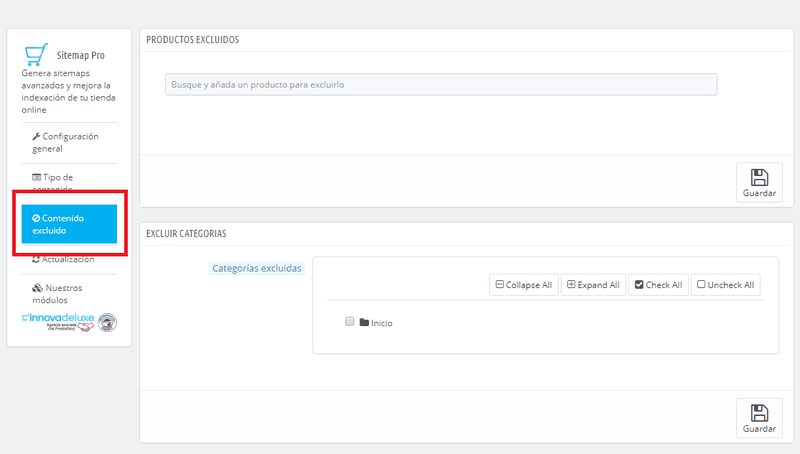
Task: Click the Sitemap Pro title text
Action: [x=80, y=56]
